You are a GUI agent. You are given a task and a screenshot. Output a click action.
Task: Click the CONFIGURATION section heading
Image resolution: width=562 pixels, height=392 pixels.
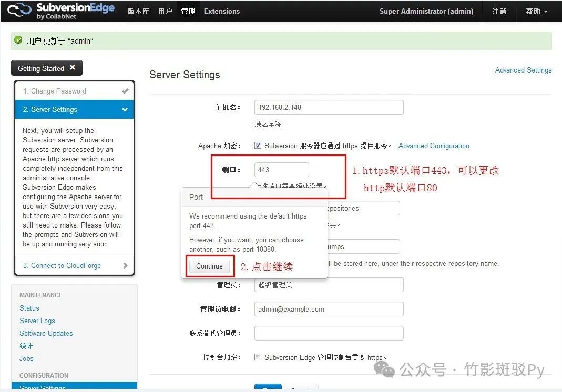[44, 376]
